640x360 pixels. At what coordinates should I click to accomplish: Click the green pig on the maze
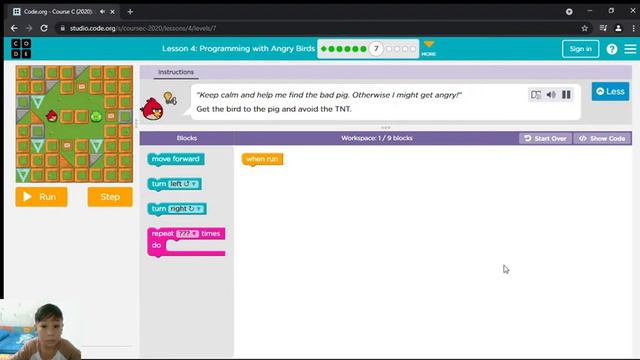point(96,117)
